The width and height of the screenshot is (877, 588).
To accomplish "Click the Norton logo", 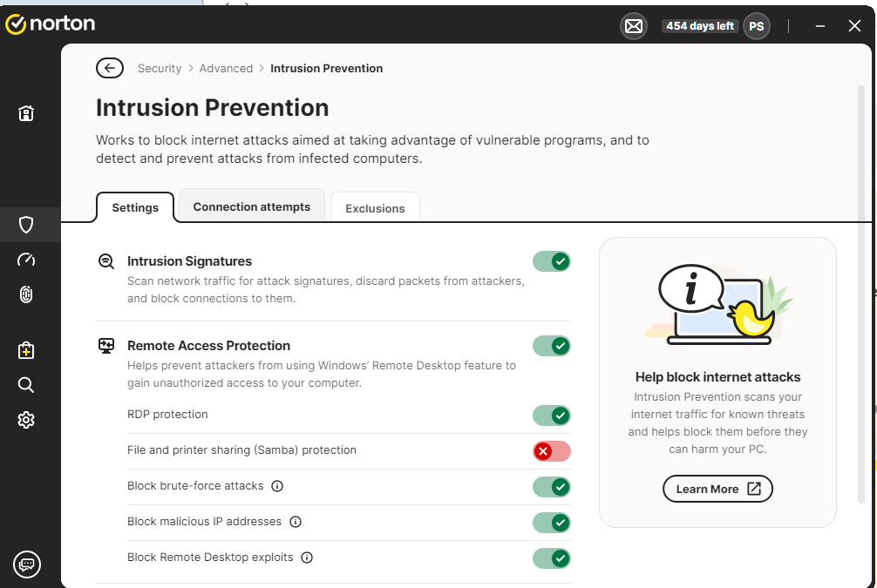I will (x=50, y=24).
